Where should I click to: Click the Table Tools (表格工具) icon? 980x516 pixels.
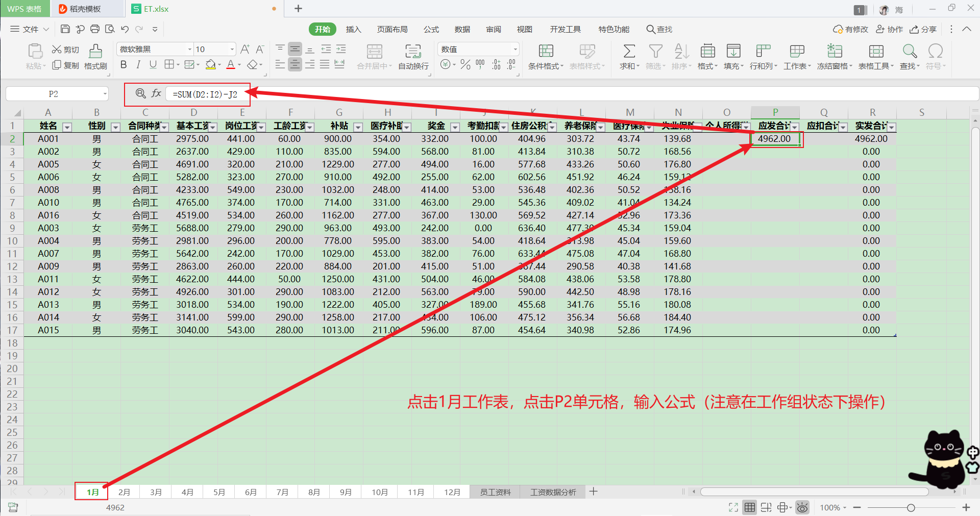coord(876,51)
